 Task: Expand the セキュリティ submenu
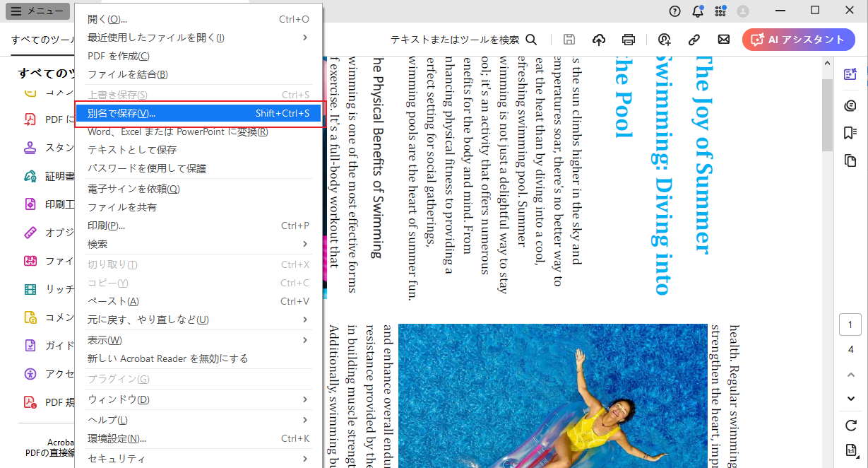(198, 459)
